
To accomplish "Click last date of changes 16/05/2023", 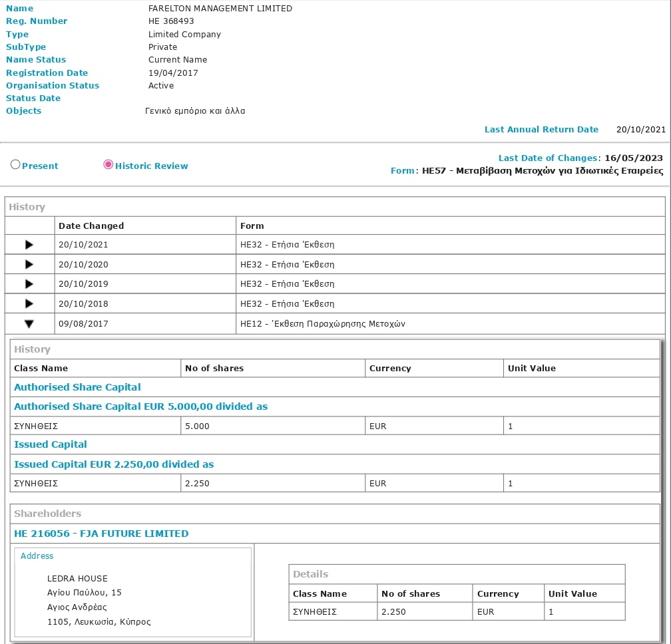I will tap(634, 158).
